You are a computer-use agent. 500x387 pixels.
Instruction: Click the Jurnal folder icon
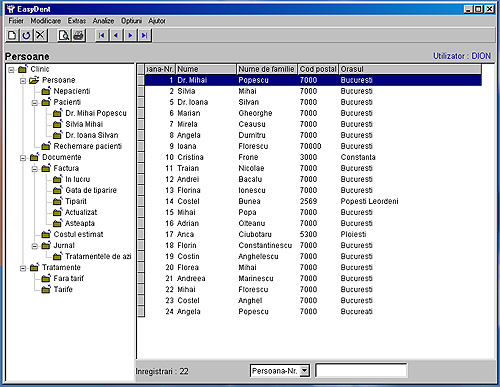click(x=46, y=245)
